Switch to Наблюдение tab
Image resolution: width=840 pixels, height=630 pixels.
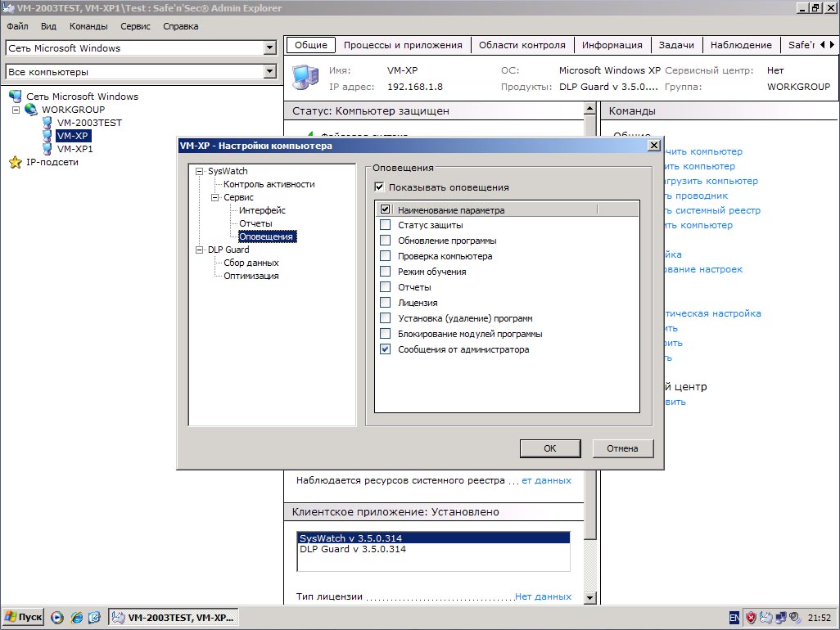point(741,45)
